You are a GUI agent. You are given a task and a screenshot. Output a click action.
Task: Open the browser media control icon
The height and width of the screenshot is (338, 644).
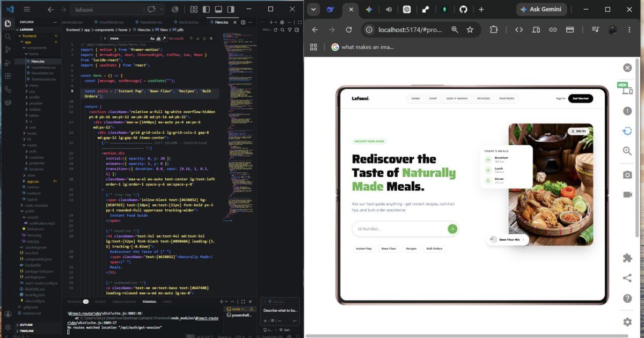coord(595,30)
